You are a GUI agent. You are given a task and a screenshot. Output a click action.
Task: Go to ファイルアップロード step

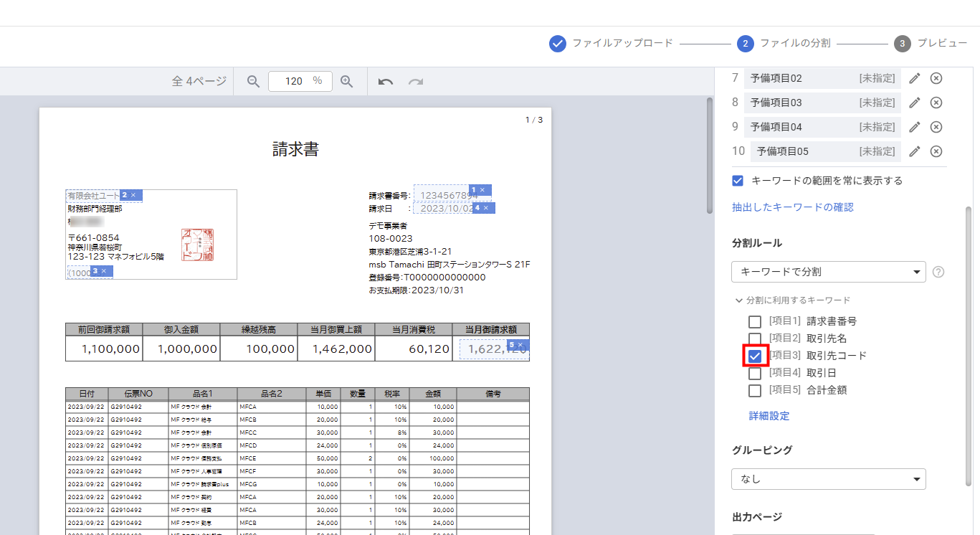[612, 44]
